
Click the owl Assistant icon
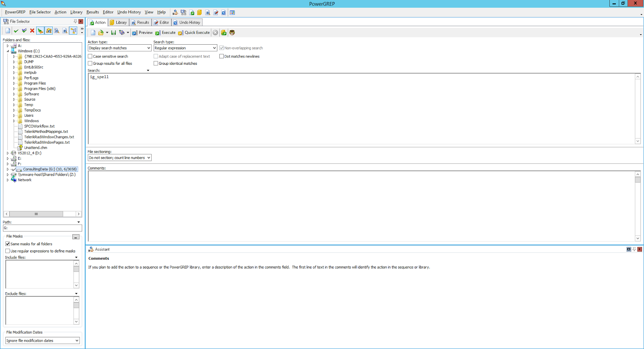pyautogui.click(x=232, y=33)
